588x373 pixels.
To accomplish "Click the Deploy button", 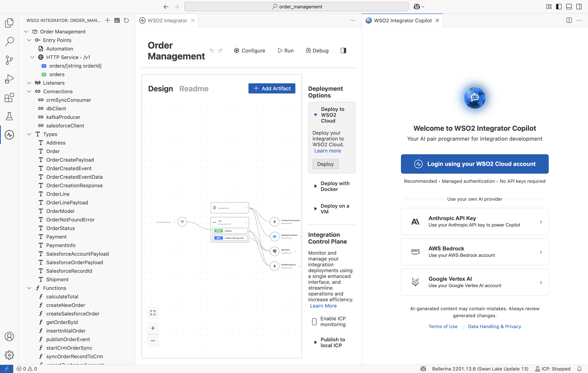I will [x=325, y=164].
